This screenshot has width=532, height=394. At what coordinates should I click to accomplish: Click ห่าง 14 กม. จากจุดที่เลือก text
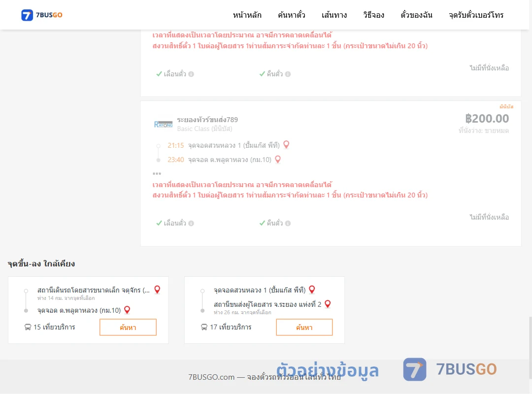click(x=66, y=298)
